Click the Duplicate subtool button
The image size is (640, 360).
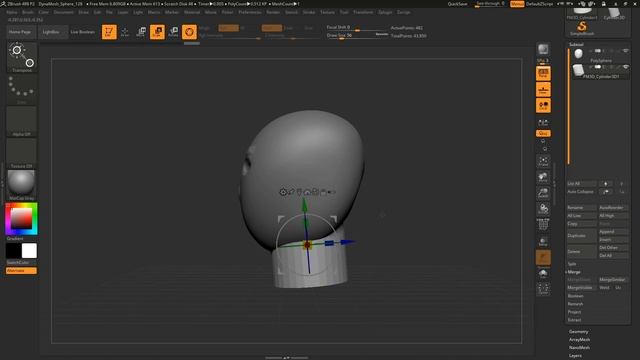(x=581, y=236)
